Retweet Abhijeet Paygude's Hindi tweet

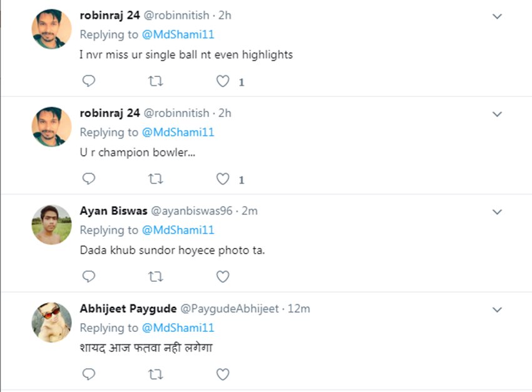click(x=155, y=374)
